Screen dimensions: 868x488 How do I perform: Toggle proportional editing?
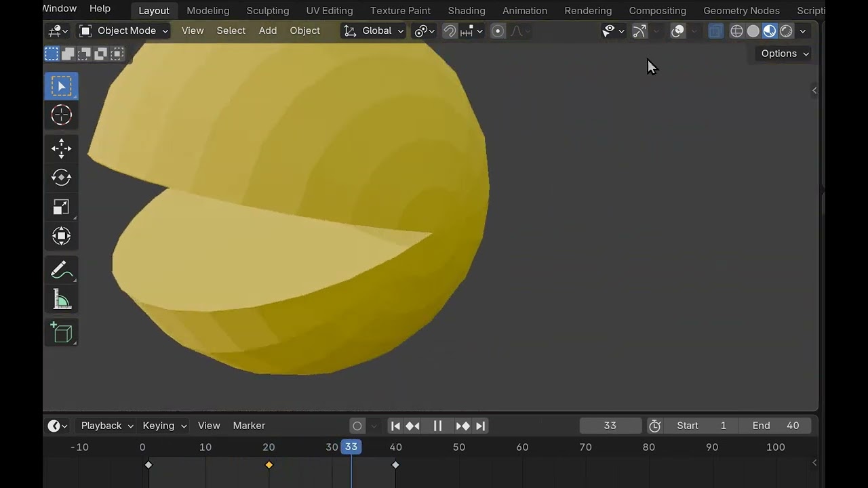(498, 30)
